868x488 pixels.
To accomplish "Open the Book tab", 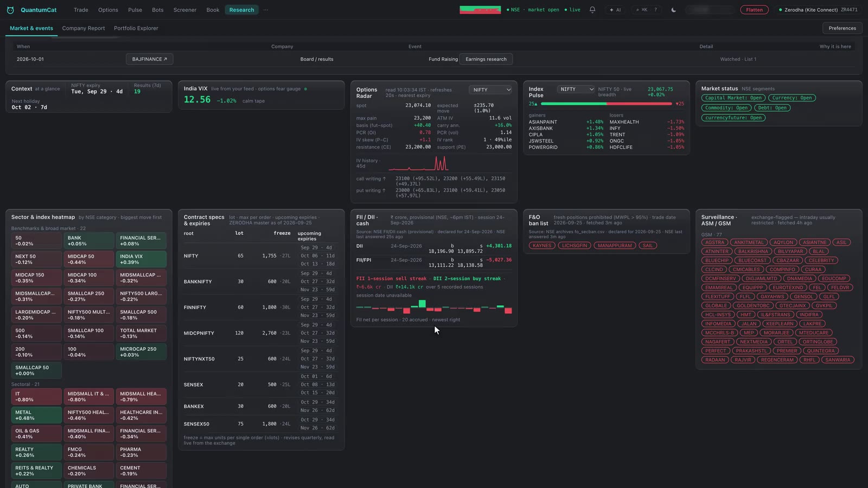I will tap(213, 10).
